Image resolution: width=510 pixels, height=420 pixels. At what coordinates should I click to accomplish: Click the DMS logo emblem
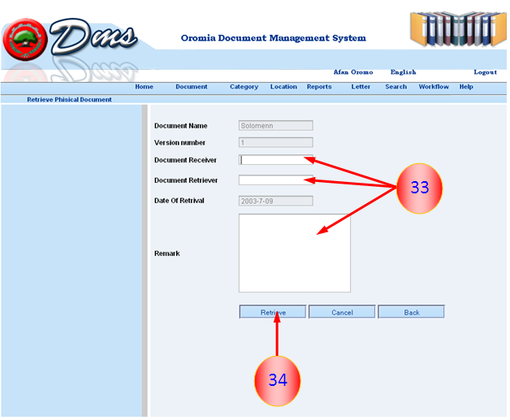coord(25,39)
